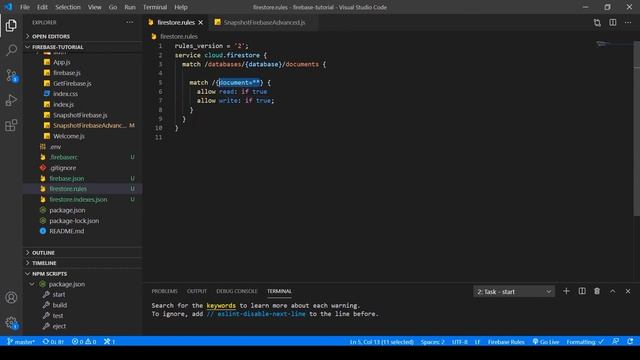Click Spaces: 2 indentation setting

pos(432,342)
